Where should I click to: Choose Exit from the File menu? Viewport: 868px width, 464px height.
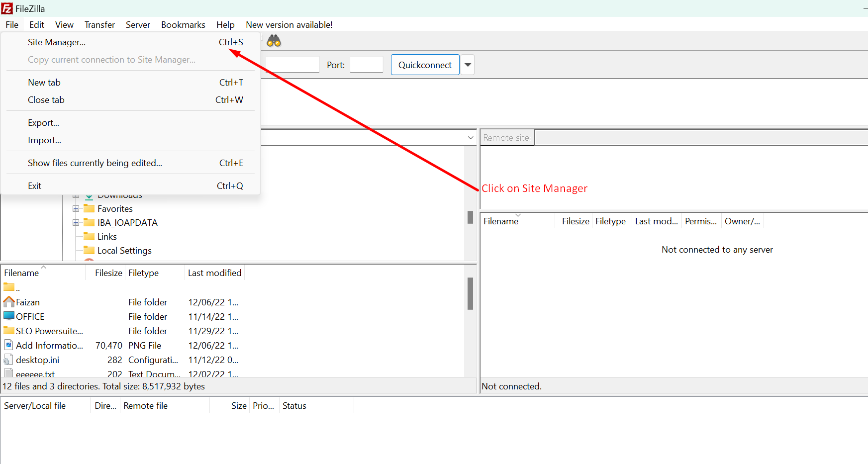130,186
